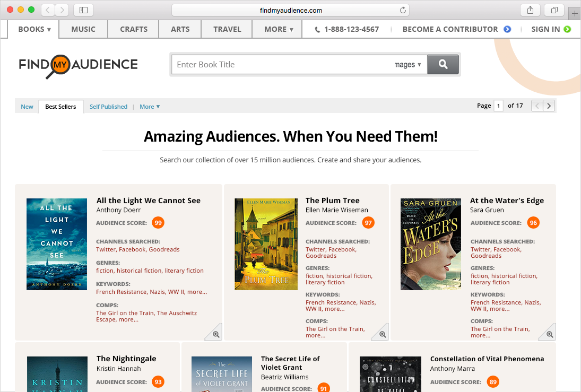
Task: Reload the page in Safari
Action: 403,10
